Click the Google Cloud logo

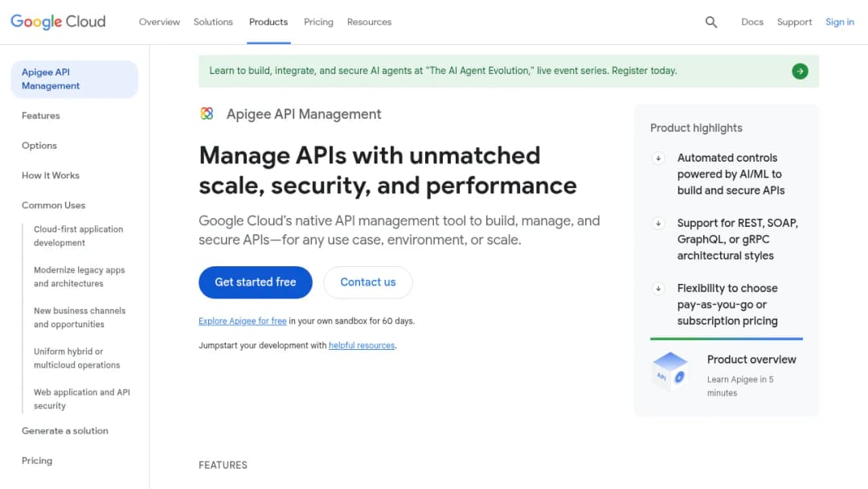[58, 22]
